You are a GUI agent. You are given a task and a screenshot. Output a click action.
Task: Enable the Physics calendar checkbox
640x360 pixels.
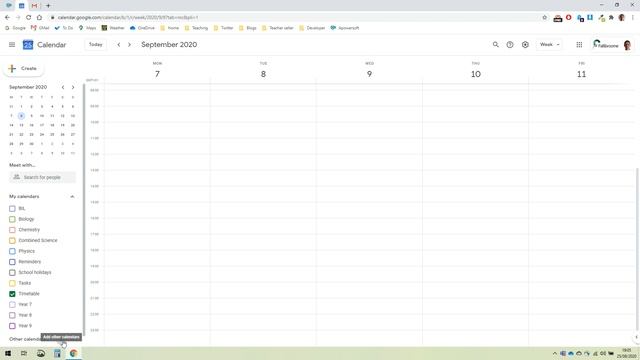pyautogui.click(x=12, y=251)
